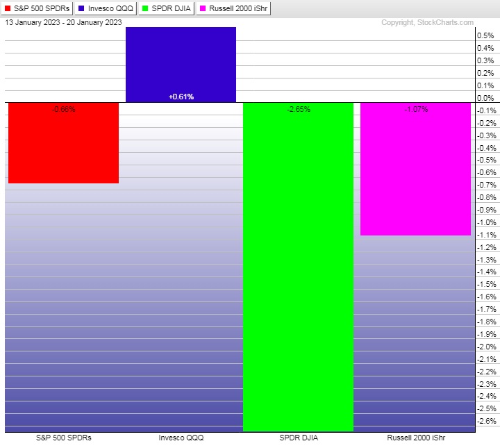500x448 pixels.
Task: Click the Russell 2000 iShr x-axis label
Action: pos(416,438)
